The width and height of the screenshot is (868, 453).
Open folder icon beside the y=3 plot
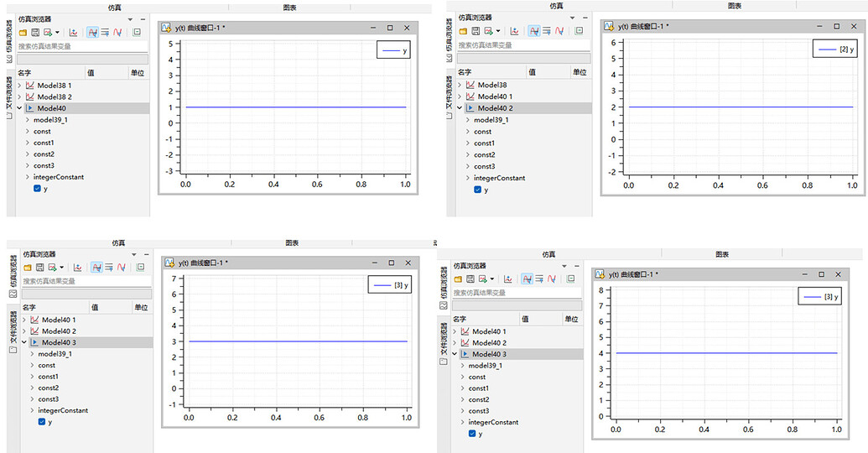[x=27, y=268]
